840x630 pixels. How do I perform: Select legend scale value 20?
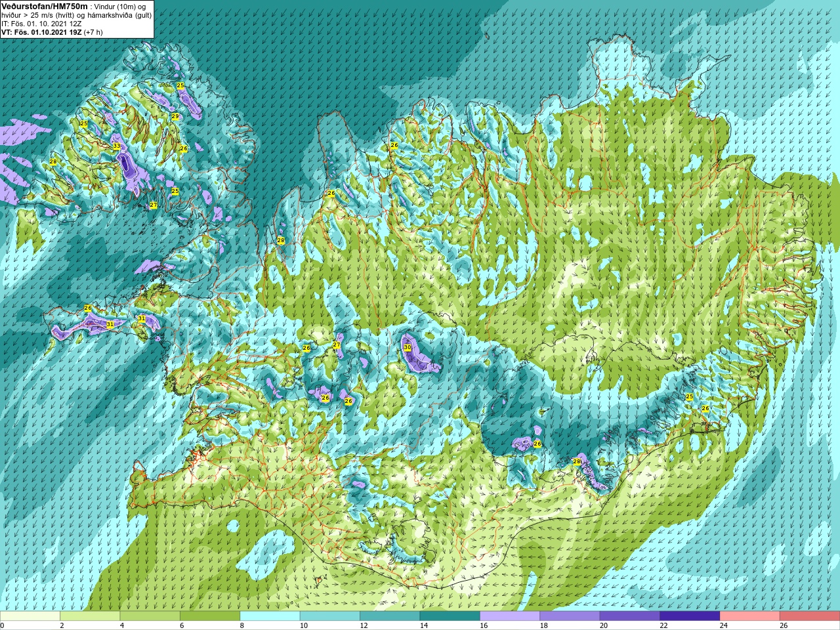pyautogui.click(x=602, y=625)
